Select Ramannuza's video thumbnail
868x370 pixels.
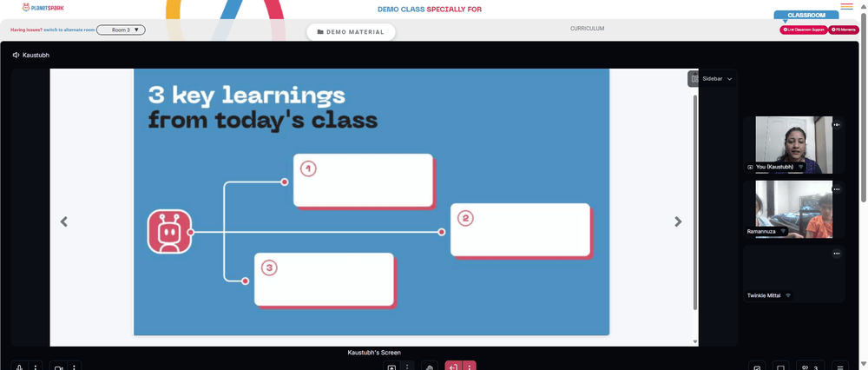[x=794, y=209]
